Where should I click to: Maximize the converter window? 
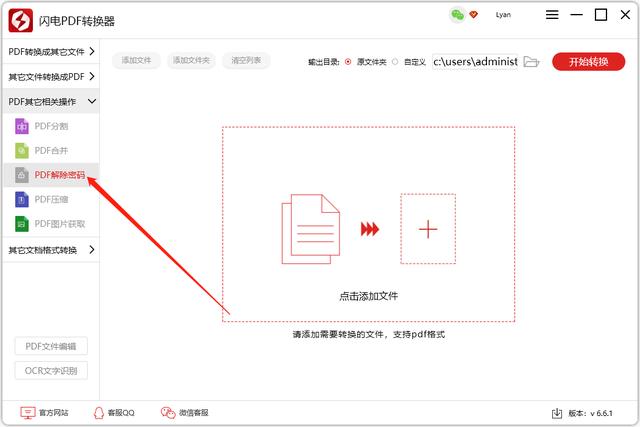[x=601, y=15]
